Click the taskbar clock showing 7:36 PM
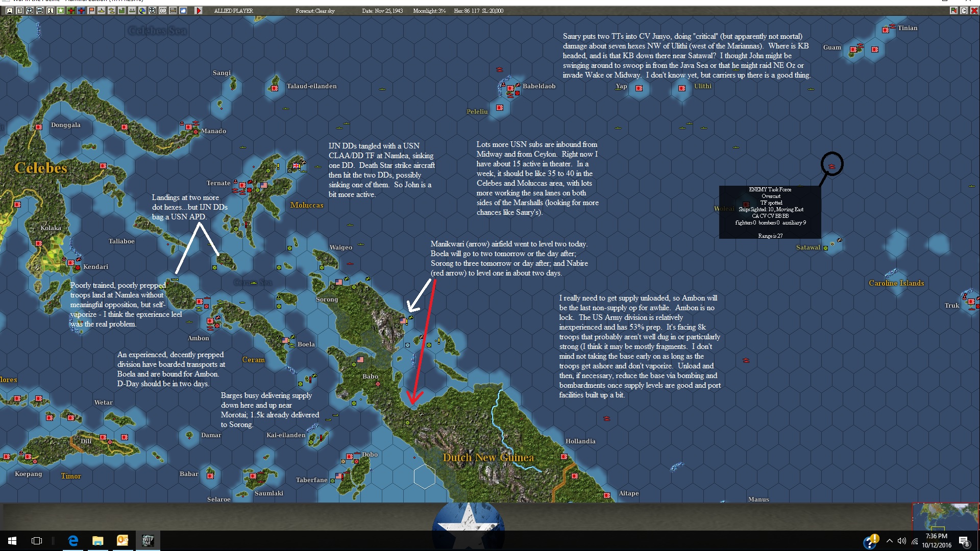This screenshot has width=980, height=551. (937, 541)
